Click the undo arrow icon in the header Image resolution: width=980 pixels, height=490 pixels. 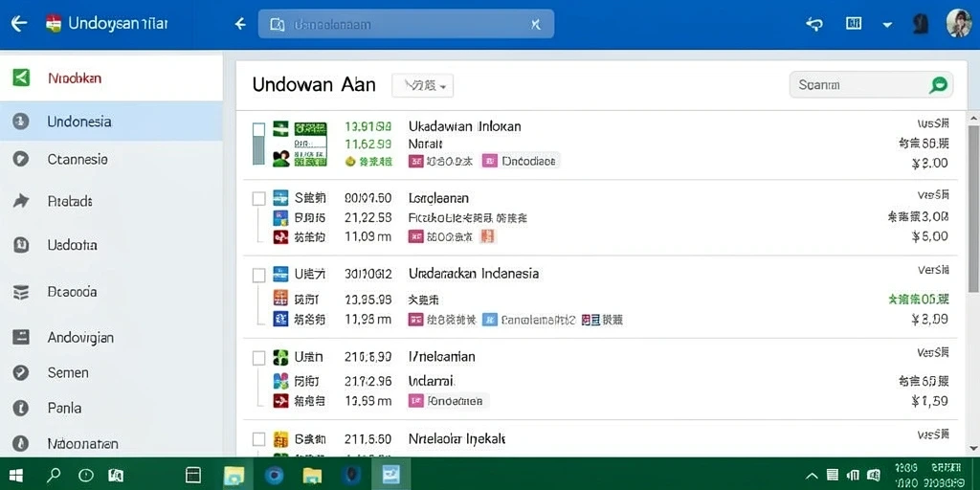point(813,24)
